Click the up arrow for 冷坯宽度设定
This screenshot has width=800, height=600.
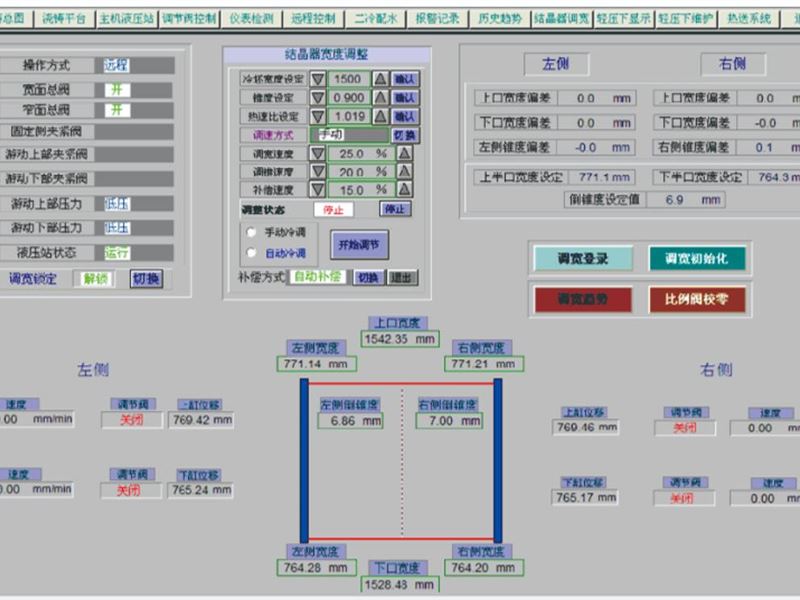coord(380,79)
